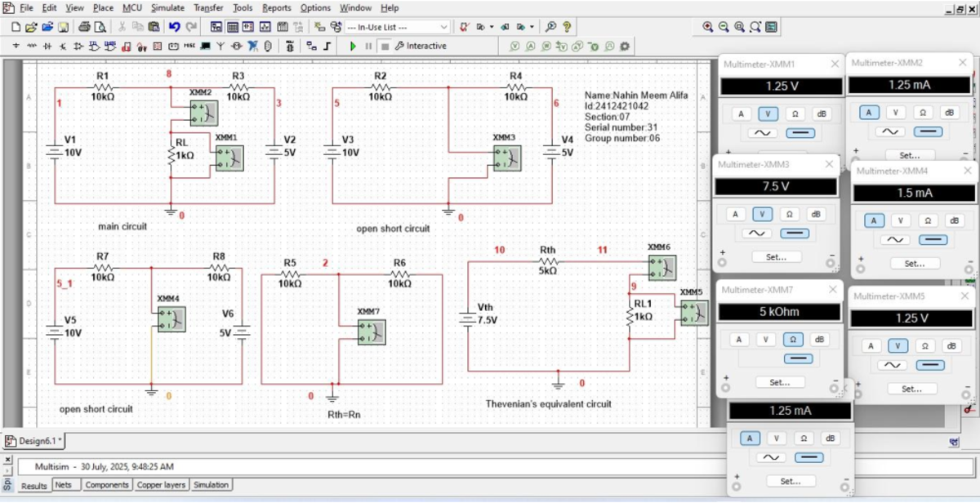Open Set on Multimeter-XMM5
Image resolution: width=980 pixels, height=503 pixels.
912,389
